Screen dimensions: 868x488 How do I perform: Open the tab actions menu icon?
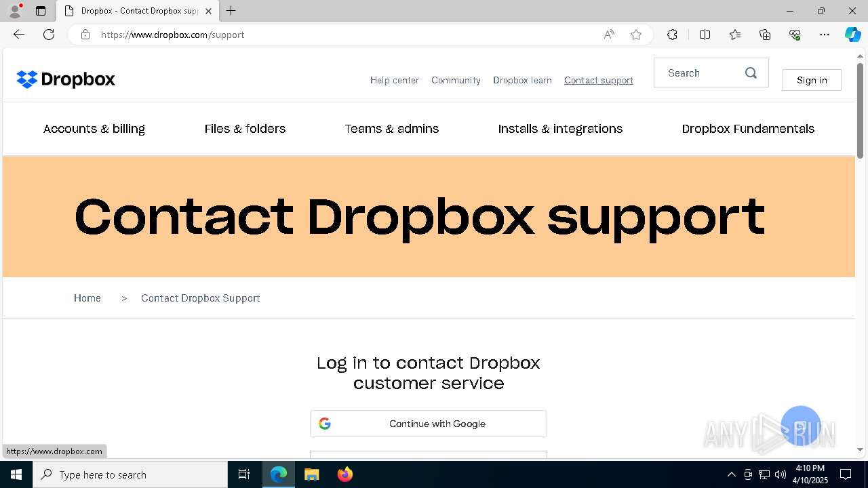(41, 11)
